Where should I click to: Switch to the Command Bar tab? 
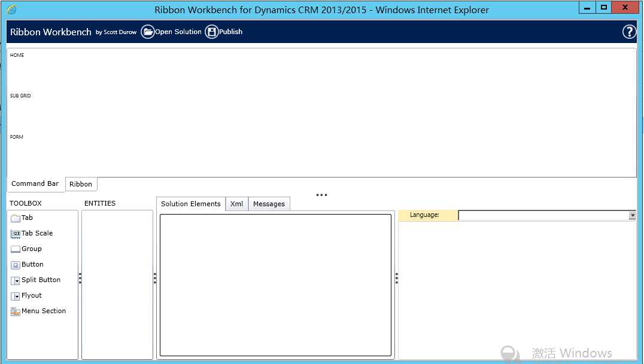[x=35, y=183]
